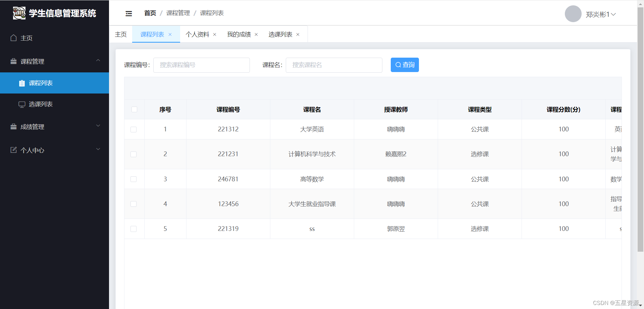Click course name ss
The height and width of the screenshot is (309, 644).
tap(312, 229)
